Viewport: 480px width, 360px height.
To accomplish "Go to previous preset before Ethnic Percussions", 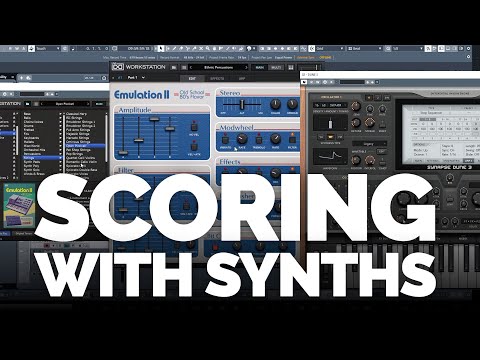I will (191, 67).
